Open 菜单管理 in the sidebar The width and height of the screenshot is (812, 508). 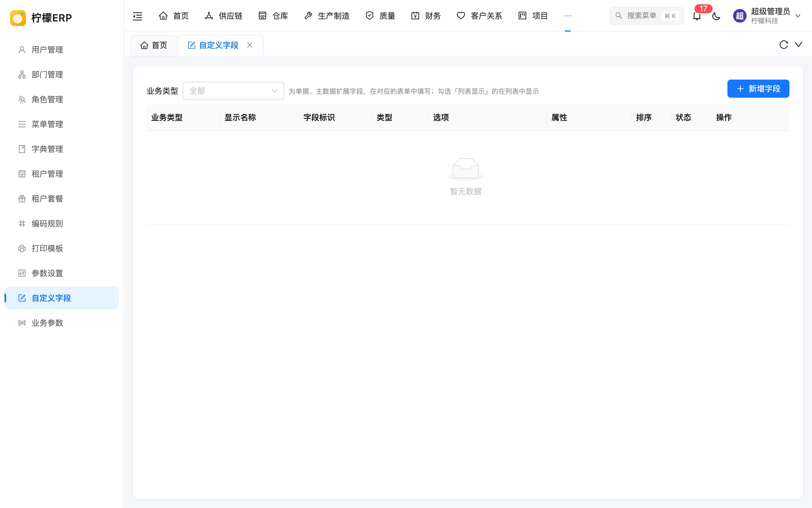point(62,124)
